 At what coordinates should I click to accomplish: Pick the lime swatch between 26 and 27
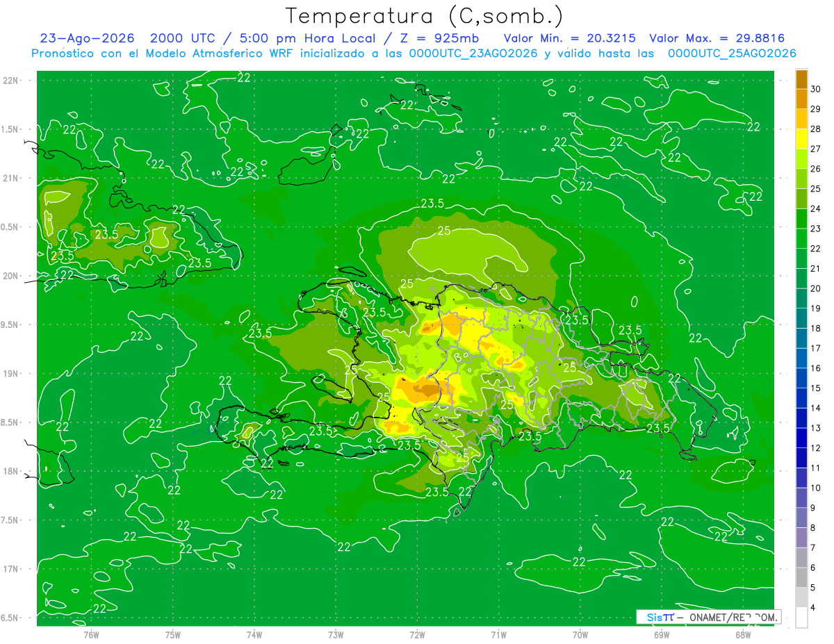[801, 158]
